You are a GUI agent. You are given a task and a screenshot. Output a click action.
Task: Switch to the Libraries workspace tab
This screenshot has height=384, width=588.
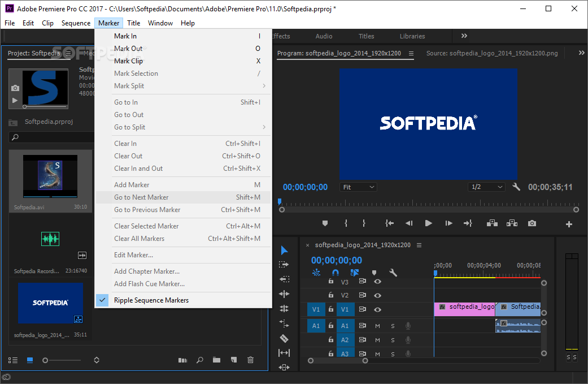[412, 36]
